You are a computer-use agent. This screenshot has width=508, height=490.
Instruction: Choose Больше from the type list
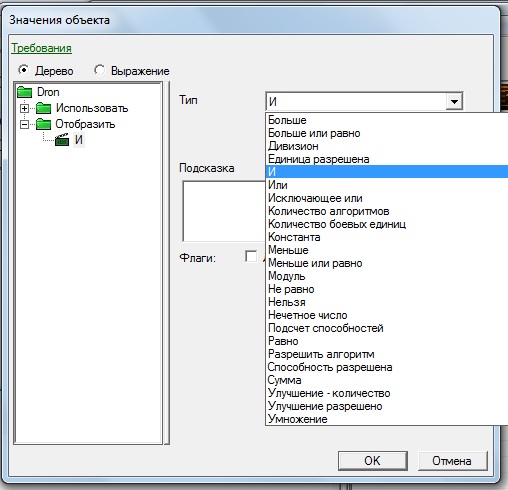(387, 120)
